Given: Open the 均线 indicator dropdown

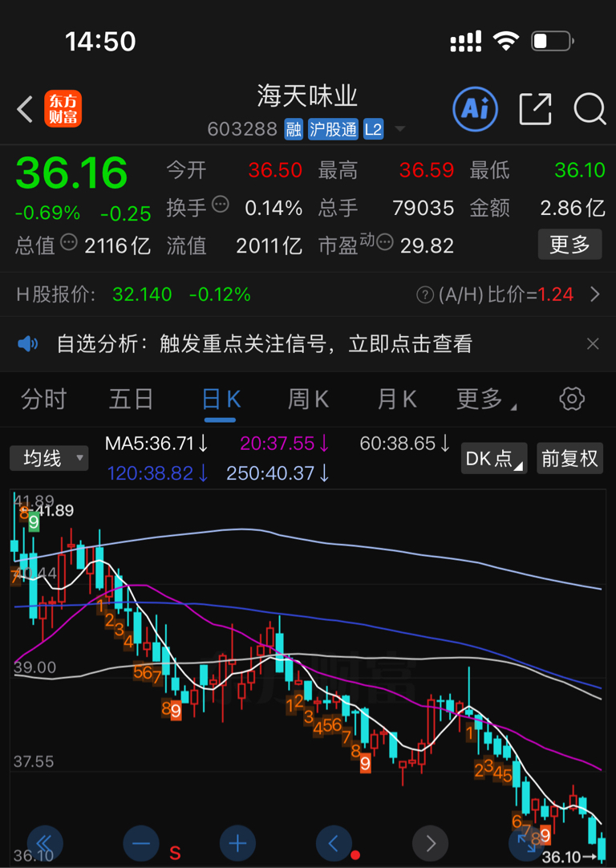Looking at the screenshot, I should click(x=49, y=458).
